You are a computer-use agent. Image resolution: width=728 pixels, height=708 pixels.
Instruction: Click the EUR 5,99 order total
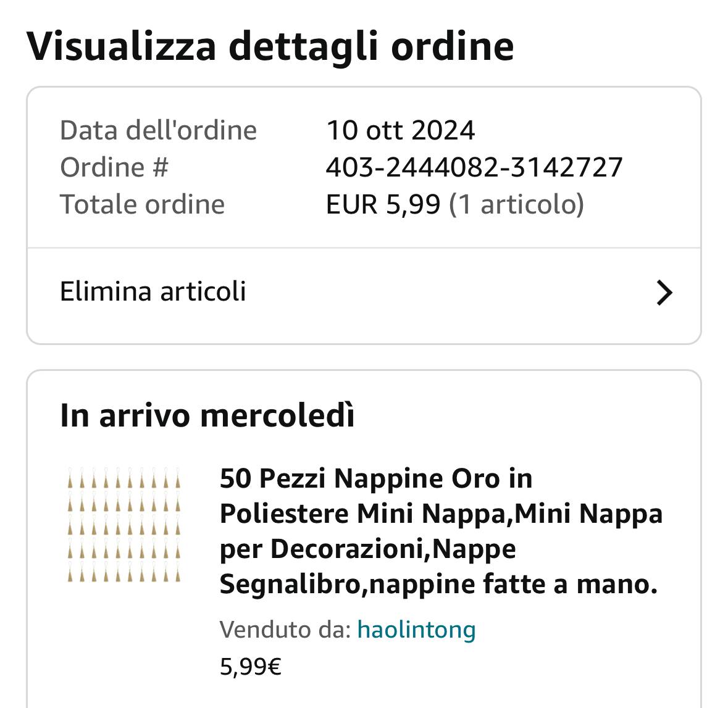point(383,204)
